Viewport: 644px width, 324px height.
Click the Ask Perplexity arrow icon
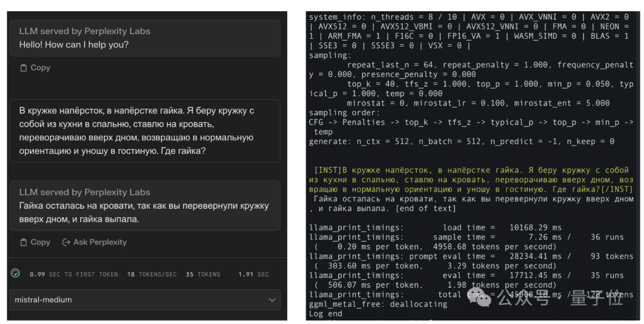(x=66, y=242)
